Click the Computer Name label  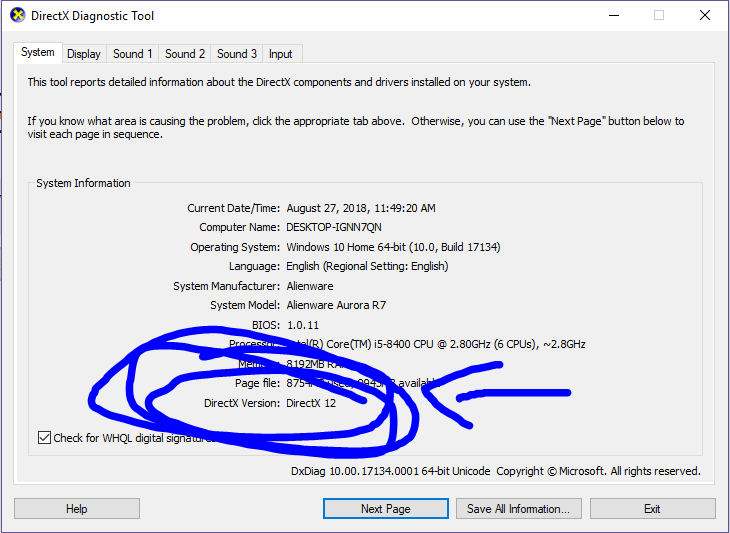point(240,227)
